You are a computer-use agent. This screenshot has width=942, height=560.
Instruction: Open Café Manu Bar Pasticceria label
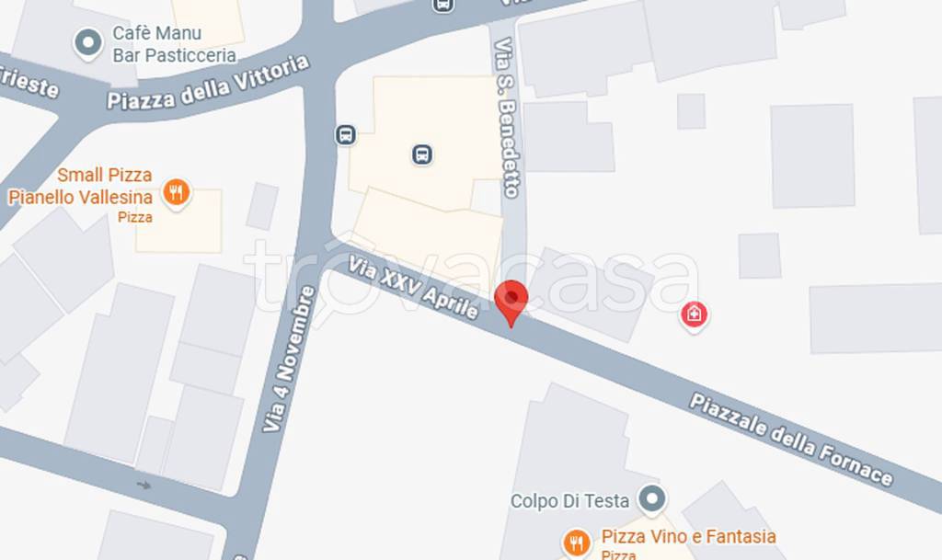tap(174, 44)
